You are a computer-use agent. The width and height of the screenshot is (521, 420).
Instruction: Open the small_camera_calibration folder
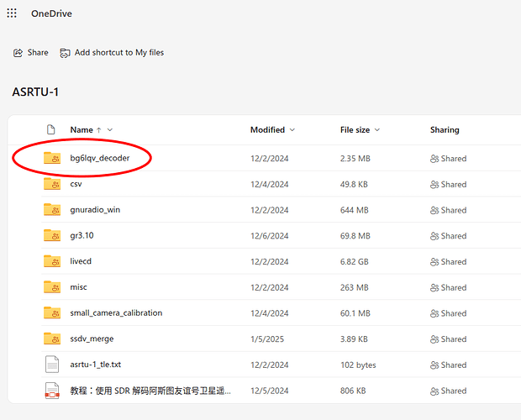116,312
